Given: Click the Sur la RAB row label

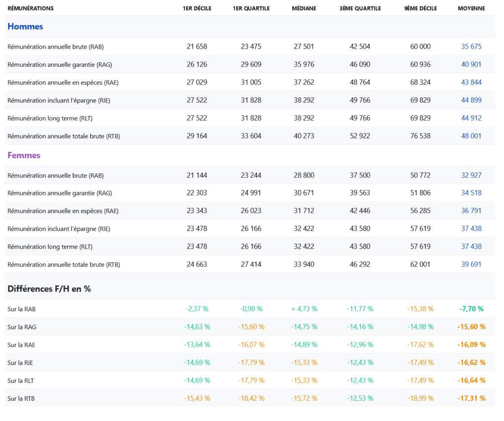Looking at the screenshot, I should [x=22, y=309].
